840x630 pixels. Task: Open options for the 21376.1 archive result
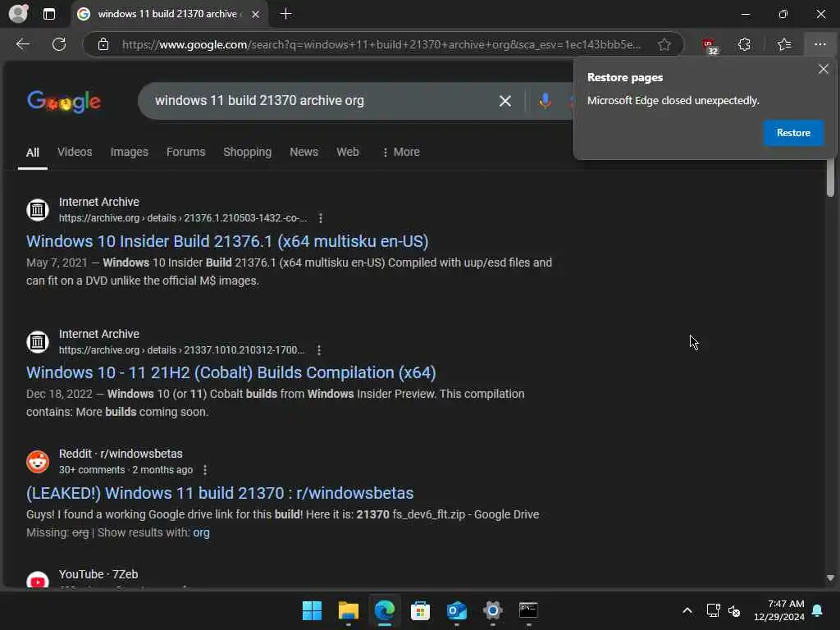tap(321, 218)
